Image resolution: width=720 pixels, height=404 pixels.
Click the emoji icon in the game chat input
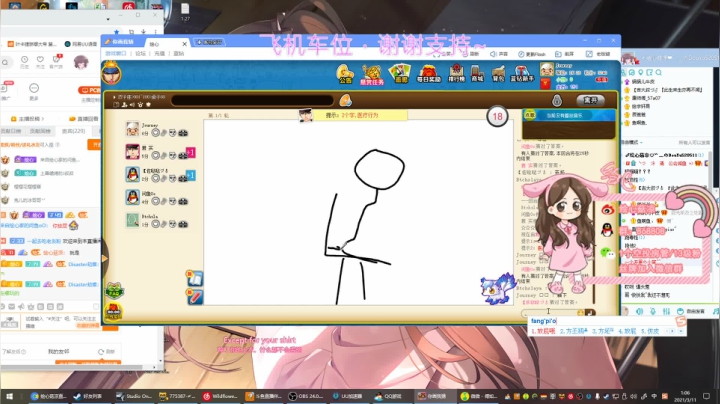pyautogui.click(x=580, y=313)
